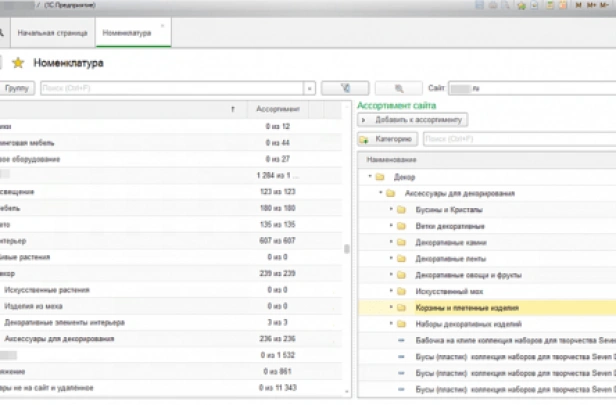The image size is (616, 405).
Task: Click the folder icon of Бусины и Кристалы
Action: pyautogui.click(x=401, y=210)
